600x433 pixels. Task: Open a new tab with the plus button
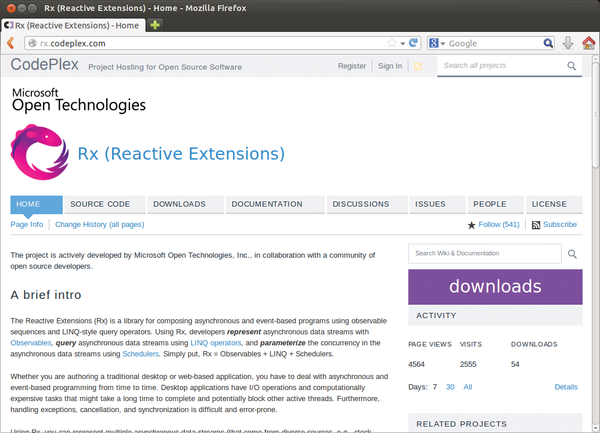[155, 25]
